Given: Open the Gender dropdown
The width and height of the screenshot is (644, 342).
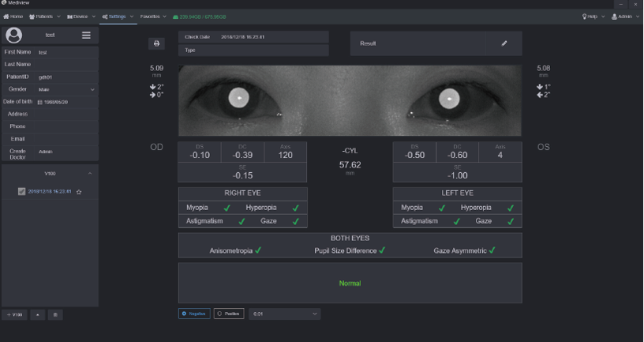Looking at the screenshot, I should [x=66, y=89].
